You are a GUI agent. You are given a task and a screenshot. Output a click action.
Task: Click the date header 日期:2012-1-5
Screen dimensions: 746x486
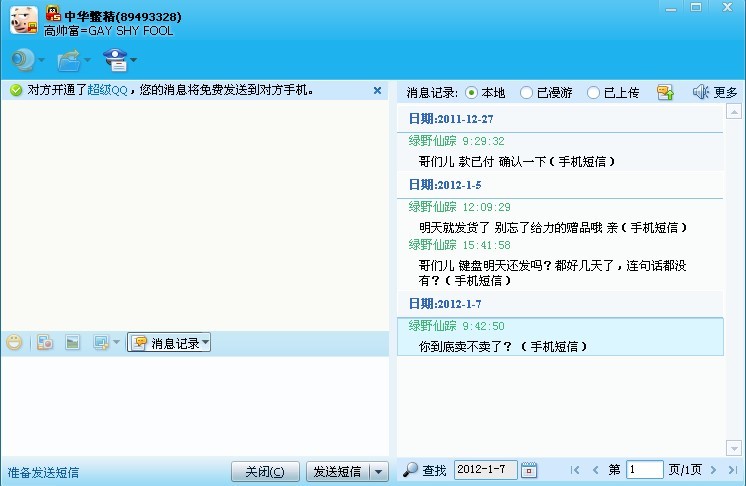coord(445,185)
